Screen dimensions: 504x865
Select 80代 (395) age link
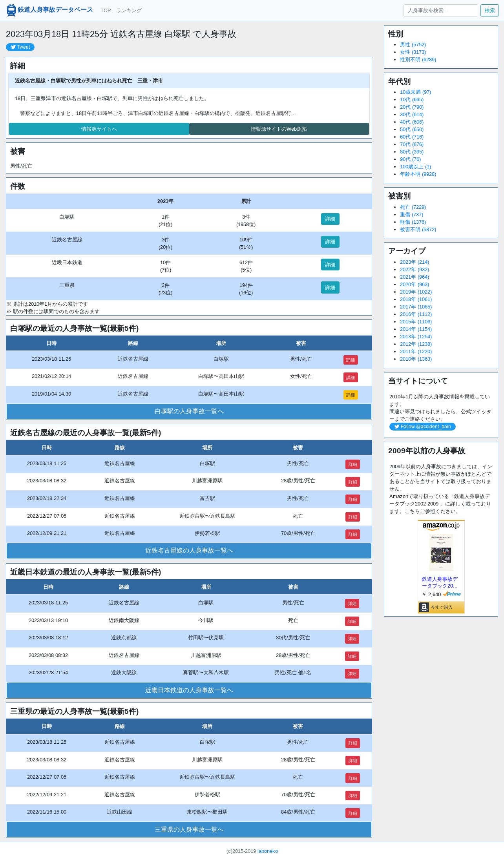tap(412, 152)
